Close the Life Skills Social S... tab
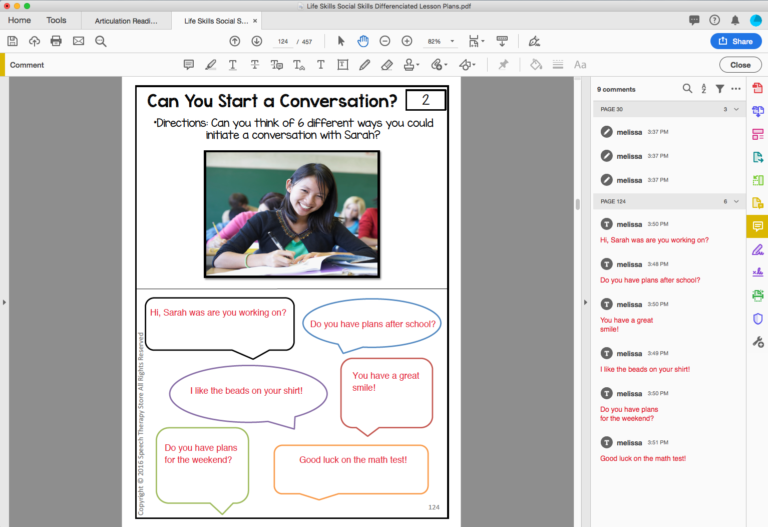The image size is (768, 527). click(255, 21)
